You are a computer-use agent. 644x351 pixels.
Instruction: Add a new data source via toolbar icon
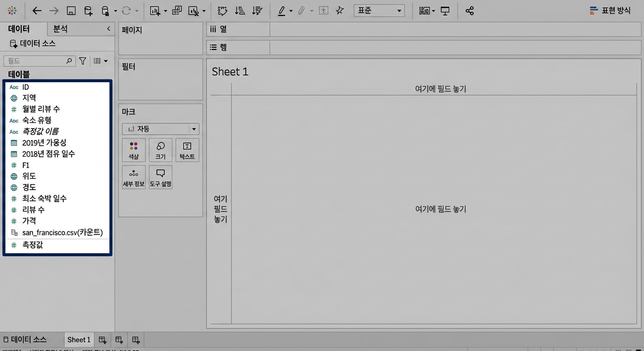(88, 11)
